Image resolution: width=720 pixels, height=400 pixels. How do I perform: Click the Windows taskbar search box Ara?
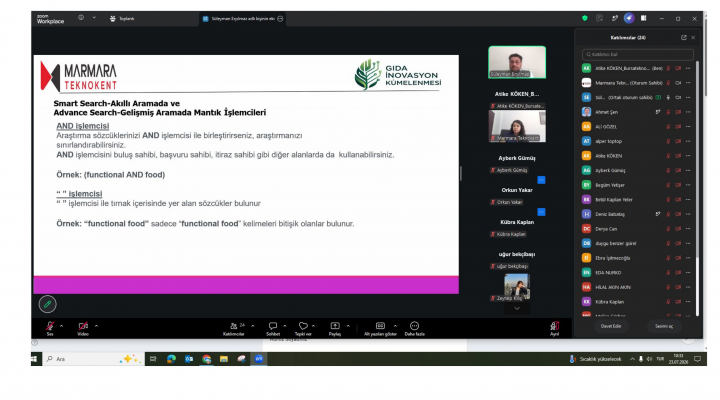(93, 359)
